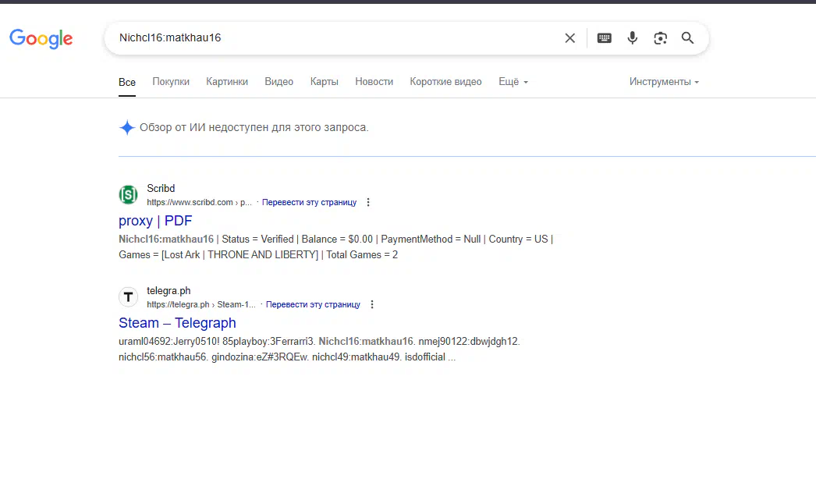Image resolution: width=816 pixels, height=504 pixels.
Task: Open the Steam – Telegraph result
Action: click(x=177, y=323)
